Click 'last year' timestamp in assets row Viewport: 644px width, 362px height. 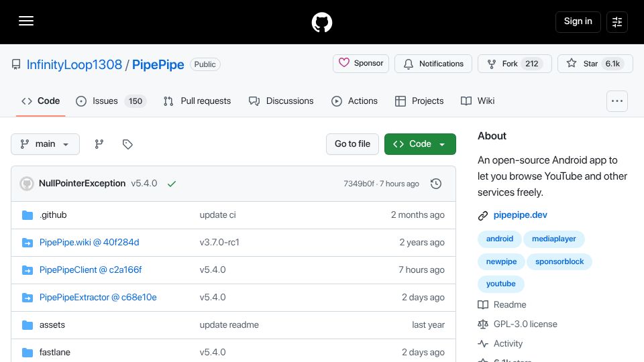point(428,325)
